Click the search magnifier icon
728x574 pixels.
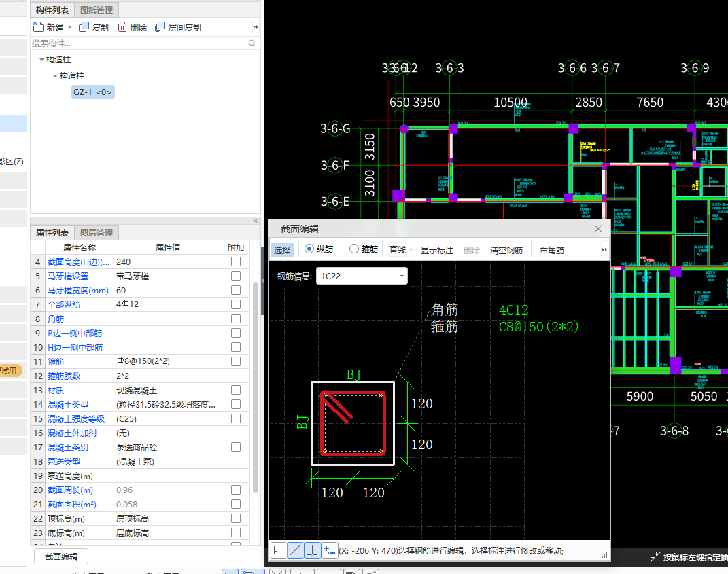tap(252, 43)
